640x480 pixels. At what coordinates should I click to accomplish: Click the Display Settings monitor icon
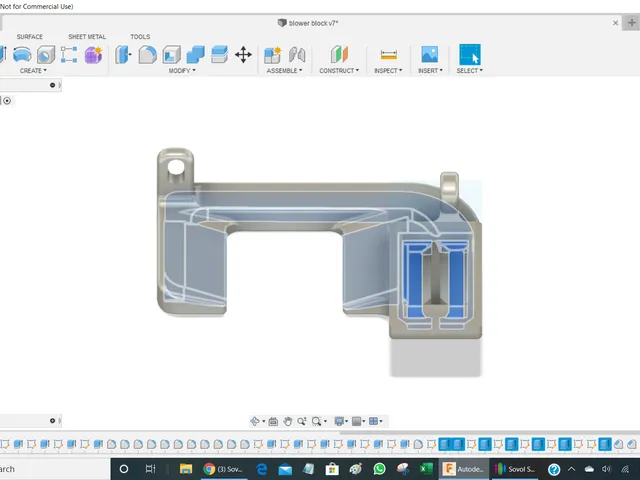click(x=339, y=421)
